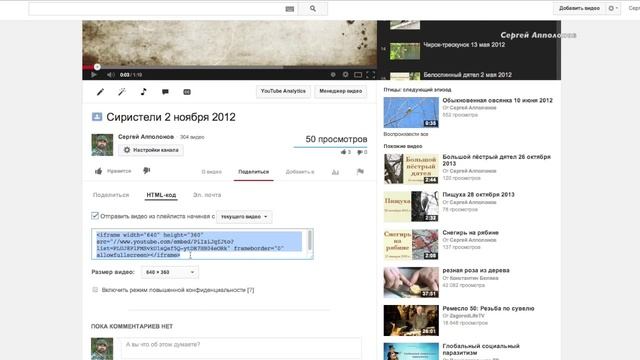
Task: Click the watch later clock icon in player
Action: pyautogui.click(x=333, y=75)
